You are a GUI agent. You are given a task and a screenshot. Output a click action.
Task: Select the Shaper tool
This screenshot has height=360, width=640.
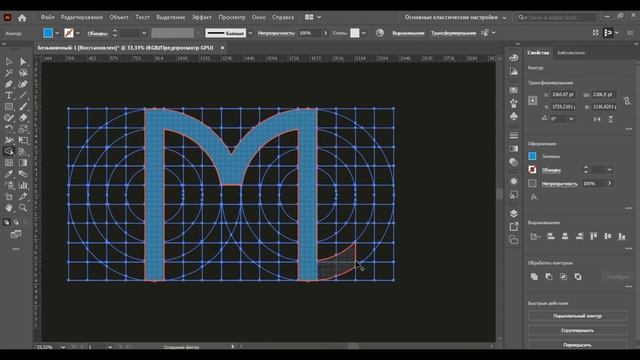(x=9, y=118)
